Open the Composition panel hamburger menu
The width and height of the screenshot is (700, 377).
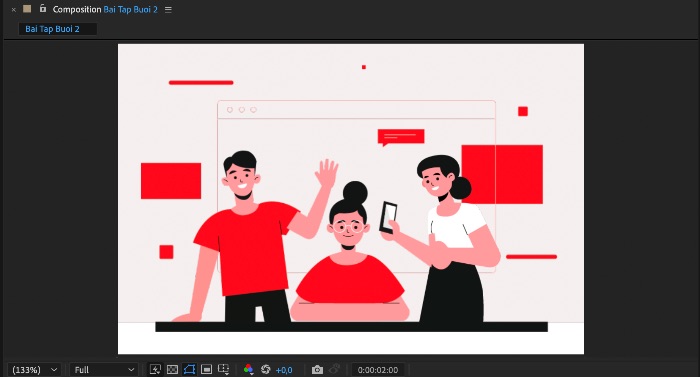pos(168,9)
